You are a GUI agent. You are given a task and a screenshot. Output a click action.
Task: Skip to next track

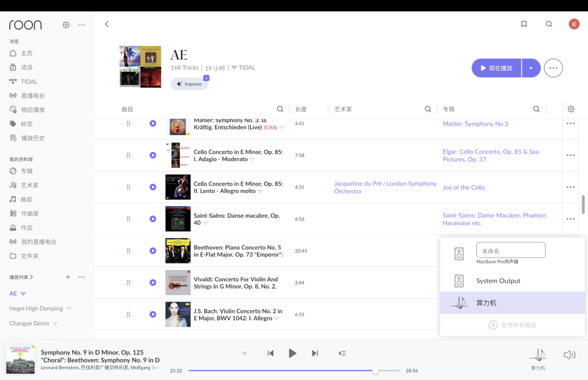point(315,353)
